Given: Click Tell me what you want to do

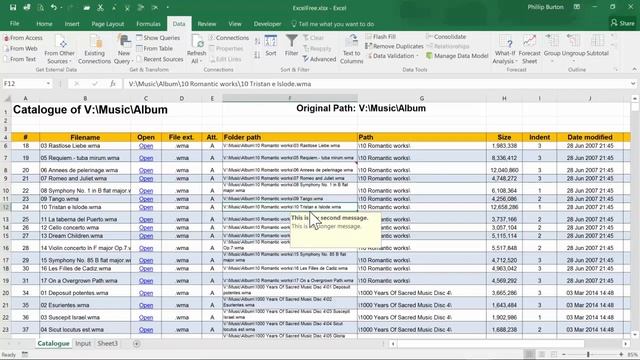Looking at the screenshot, I should point(332,24).
